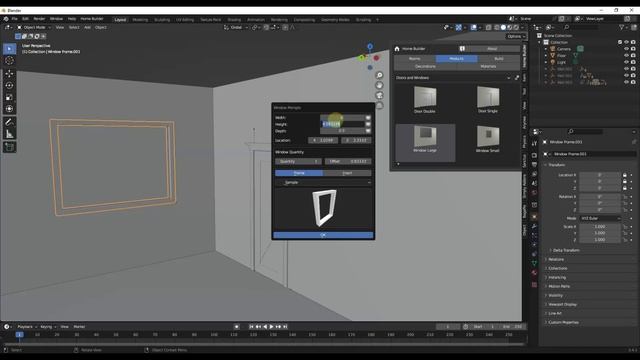Expand the Custom Properties panel
This screenshot has height=360, width=640.
[563, 322]
